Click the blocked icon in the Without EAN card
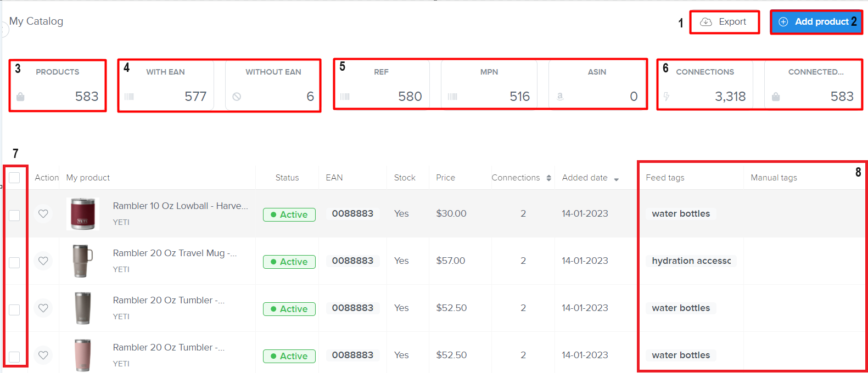This screenshot has height=373, width=868. point(237,97)
